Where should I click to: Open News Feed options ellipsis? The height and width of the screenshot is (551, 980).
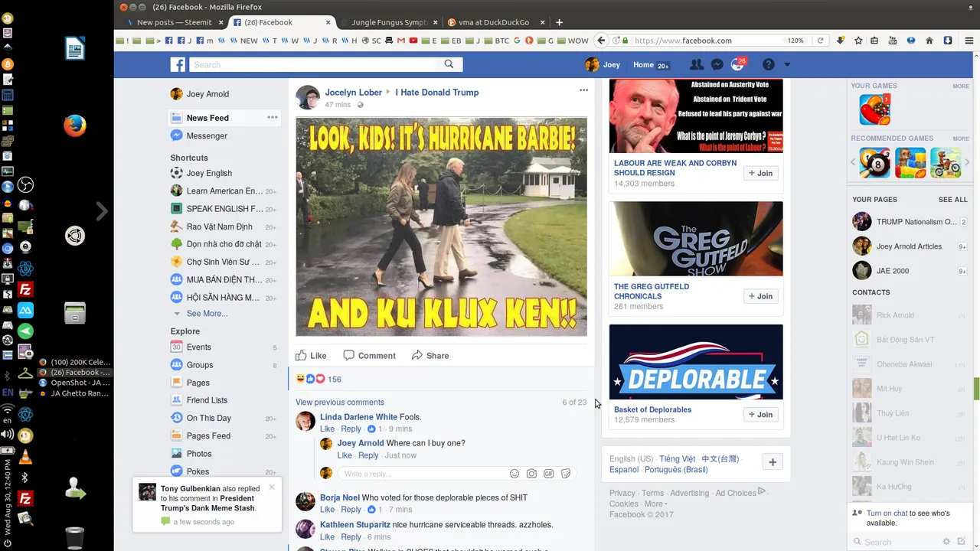tap(273, 117)
